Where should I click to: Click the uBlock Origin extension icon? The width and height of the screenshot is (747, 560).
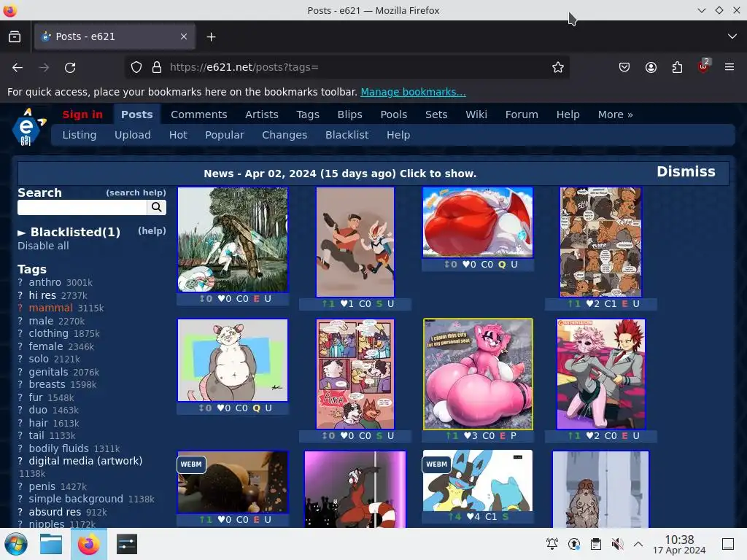pos(704,66)
